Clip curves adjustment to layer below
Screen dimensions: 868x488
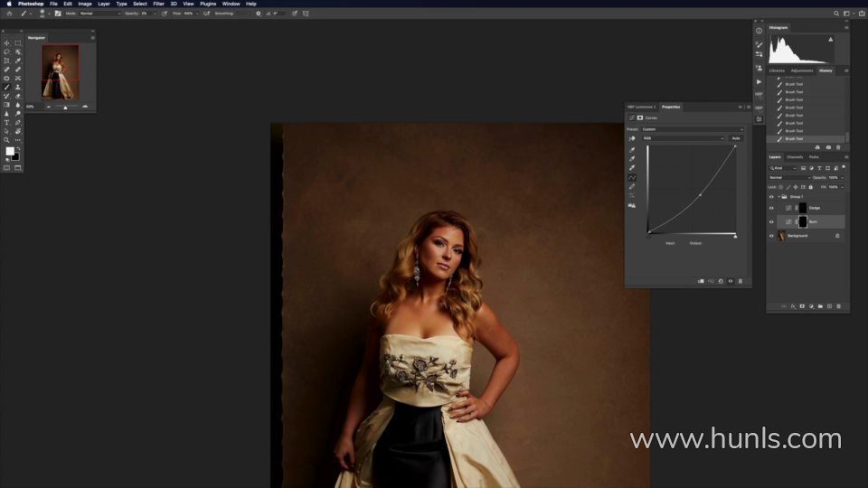click(x=701, y=281)
